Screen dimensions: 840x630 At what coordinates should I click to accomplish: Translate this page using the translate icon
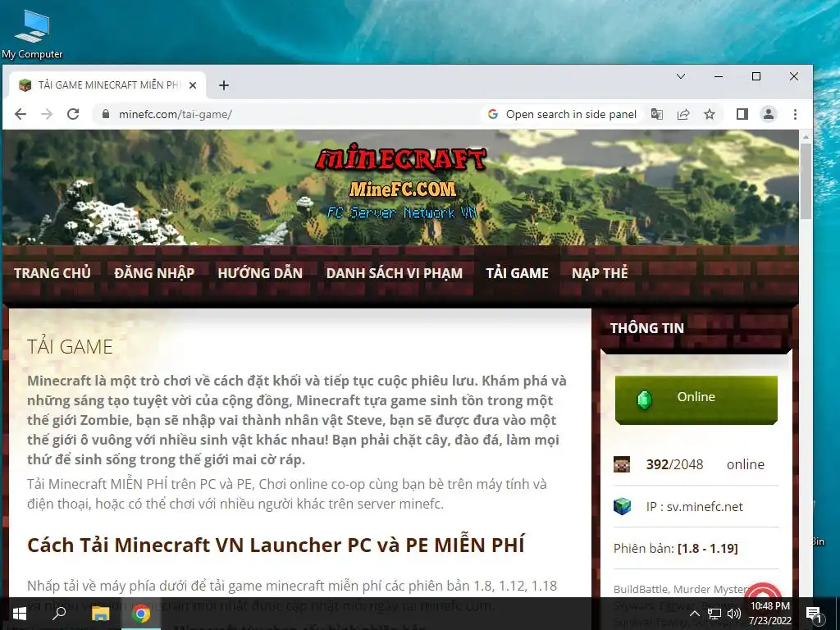coord(657,114)
